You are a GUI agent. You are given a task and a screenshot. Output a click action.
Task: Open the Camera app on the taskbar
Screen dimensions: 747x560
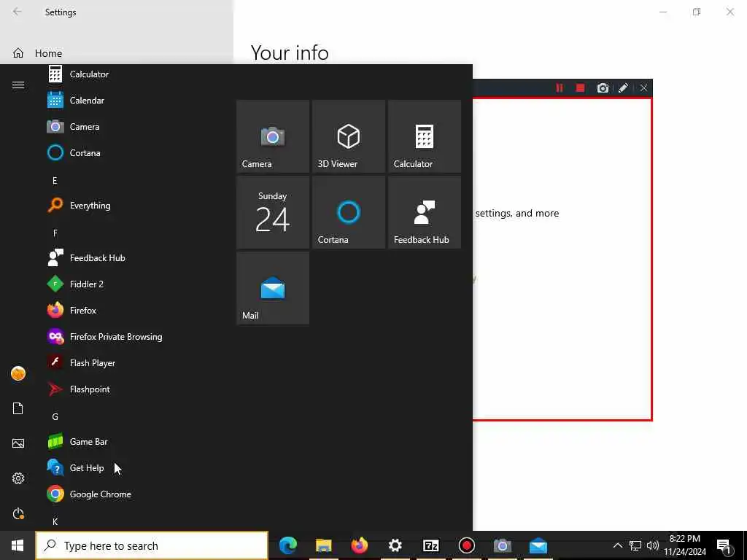point(502,545)
